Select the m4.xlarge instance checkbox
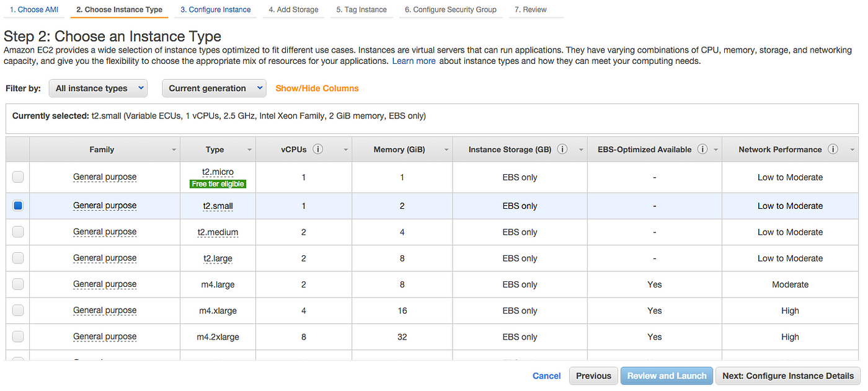The image size is (868, 391). (18, 310)
